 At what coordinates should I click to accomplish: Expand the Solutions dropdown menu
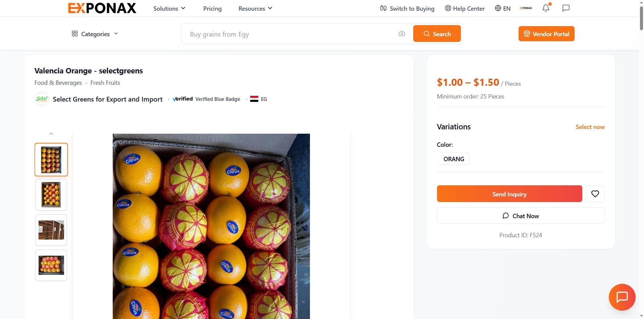pos(169,8)
